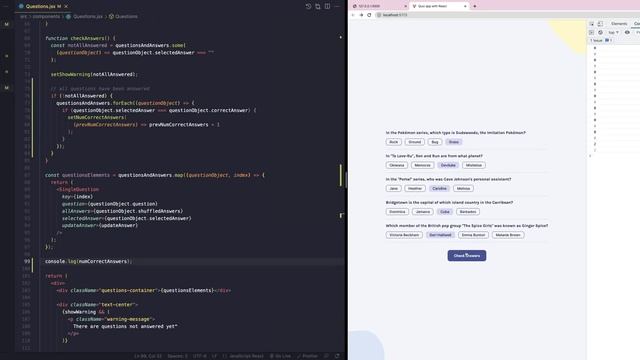Select the Memorze answer

point(422,165)
